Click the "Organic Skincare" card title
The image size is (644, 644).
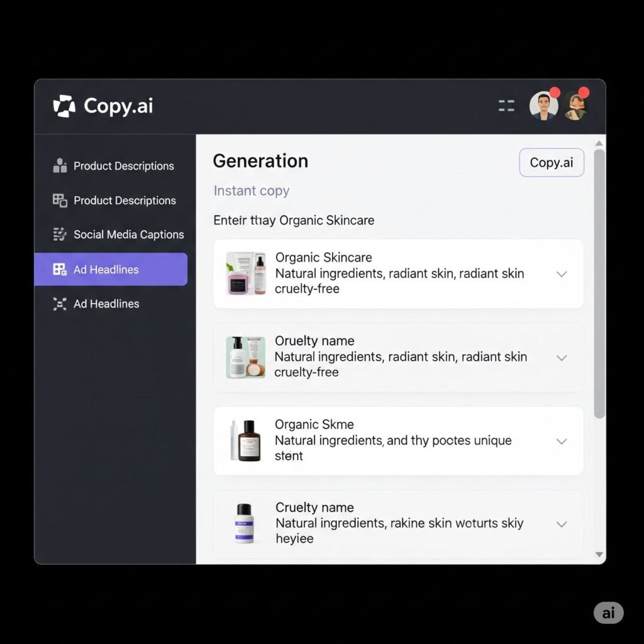324,257
